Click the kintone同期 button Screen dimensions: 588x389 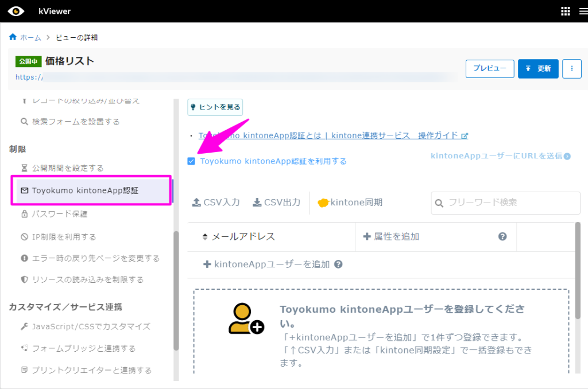coord(350,203)
